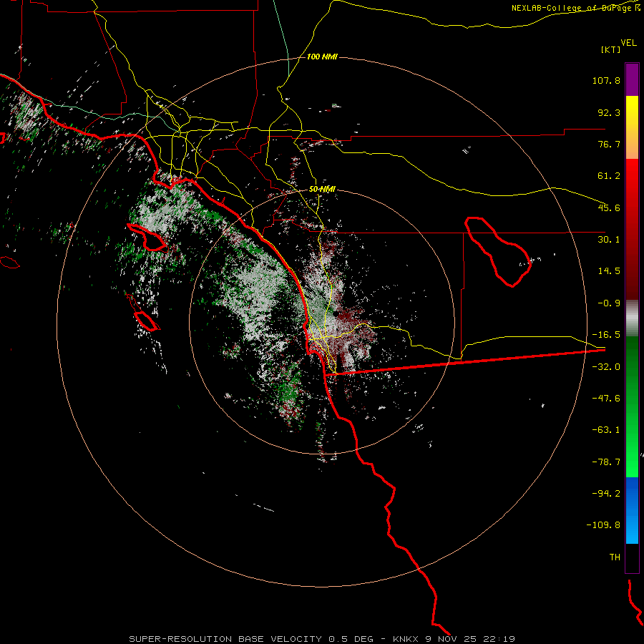The image size is (644, 644).
Task: Click the -47.6 velocity scale label
Action: coord(606,399)
